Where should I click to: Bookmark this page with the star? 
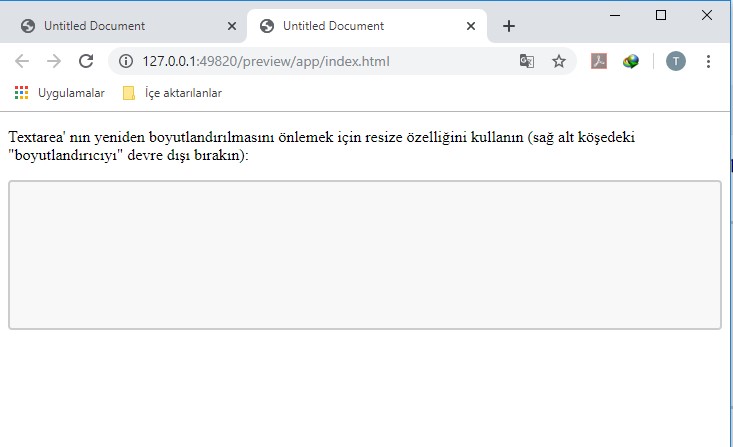pos(559,61)
